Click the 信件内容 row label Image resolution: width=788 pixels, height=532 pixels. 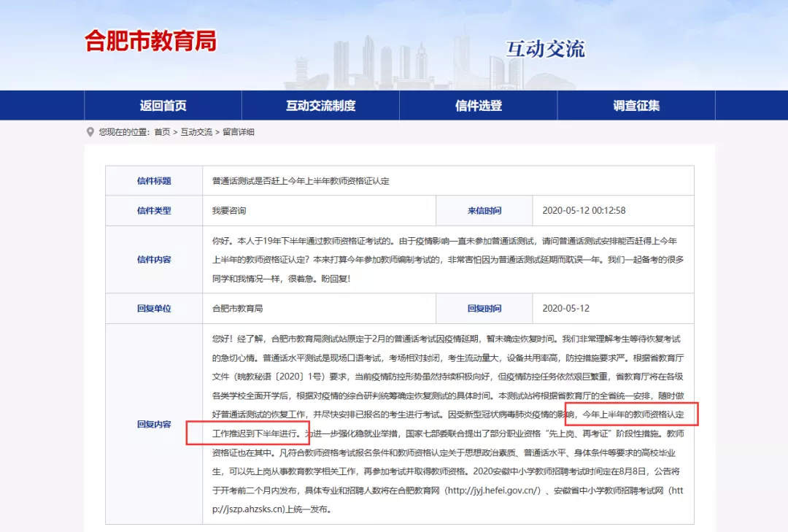(x=154, y=260)
